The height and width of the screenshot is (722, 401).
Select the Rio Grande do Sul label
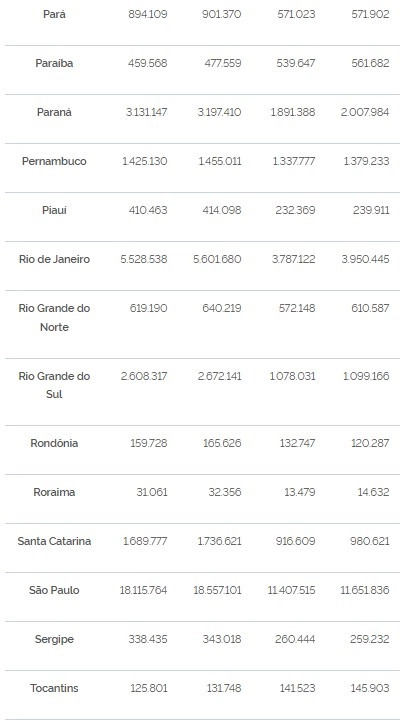click(x=54, y=385)
